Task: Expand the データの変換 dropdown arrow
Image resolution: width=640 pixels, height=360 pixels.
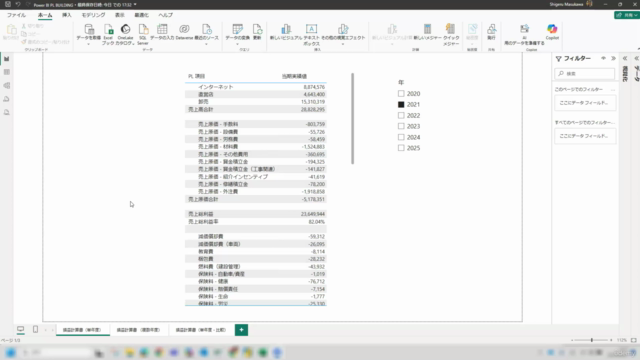Action: [237, 44]
